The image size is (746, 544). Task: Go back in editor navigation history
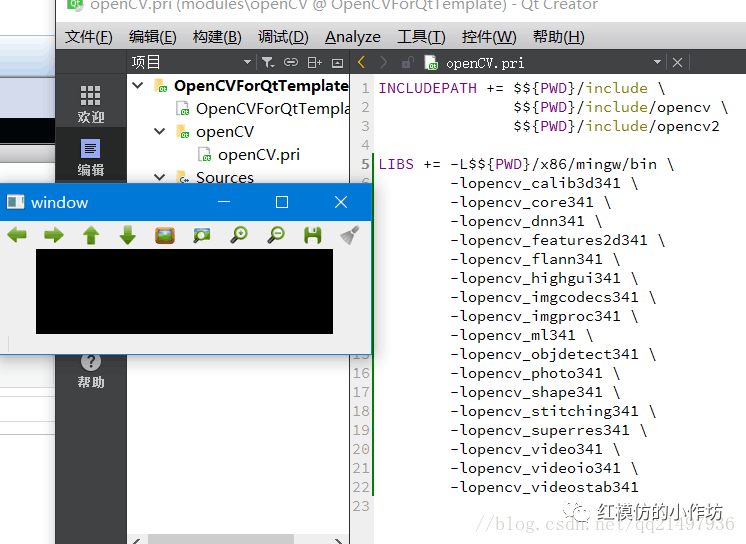tap(361, 62)
